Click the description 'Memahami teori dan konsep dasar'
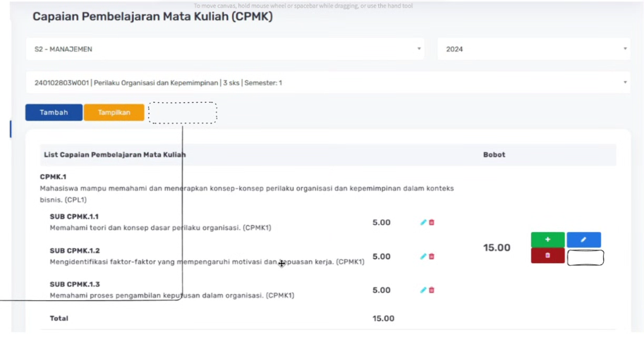644x356 pixels. (x=160, y=228)
